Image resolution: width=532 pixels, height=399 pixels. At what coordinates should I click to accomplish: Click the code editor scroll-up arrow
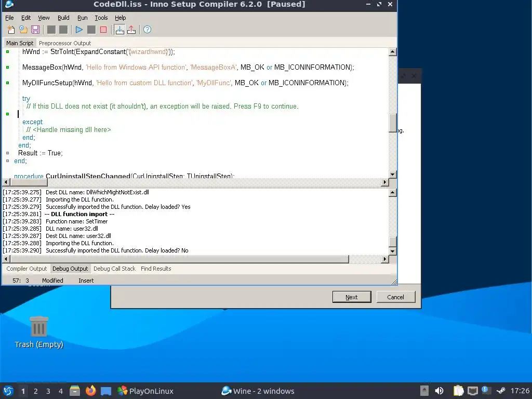(393, 52)
